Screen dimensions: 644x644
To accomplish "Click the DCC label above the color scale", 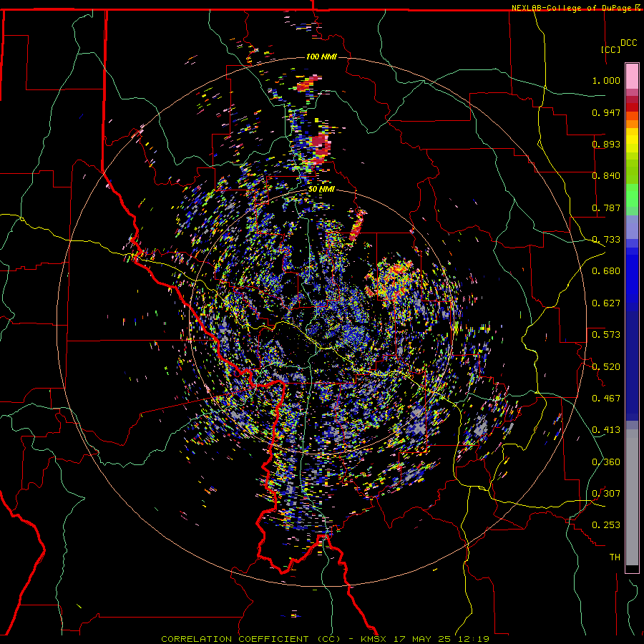I will tap(628, 43).
